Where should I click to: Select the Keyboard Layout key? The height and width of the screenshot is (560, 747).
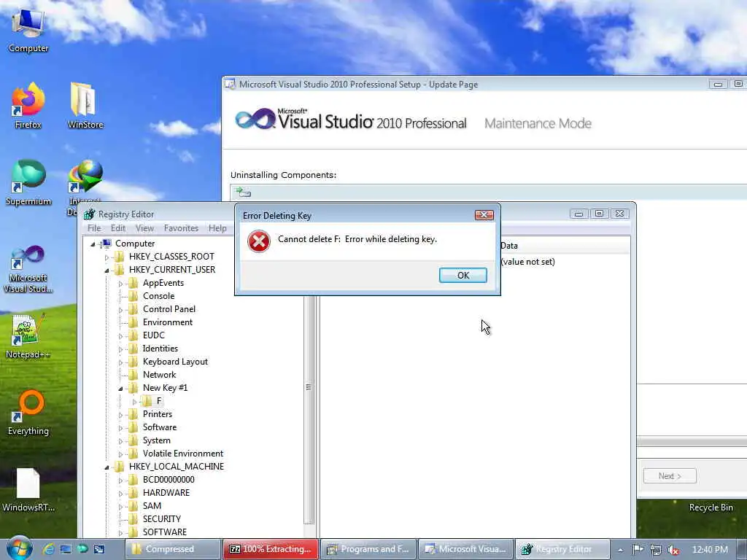175,362
